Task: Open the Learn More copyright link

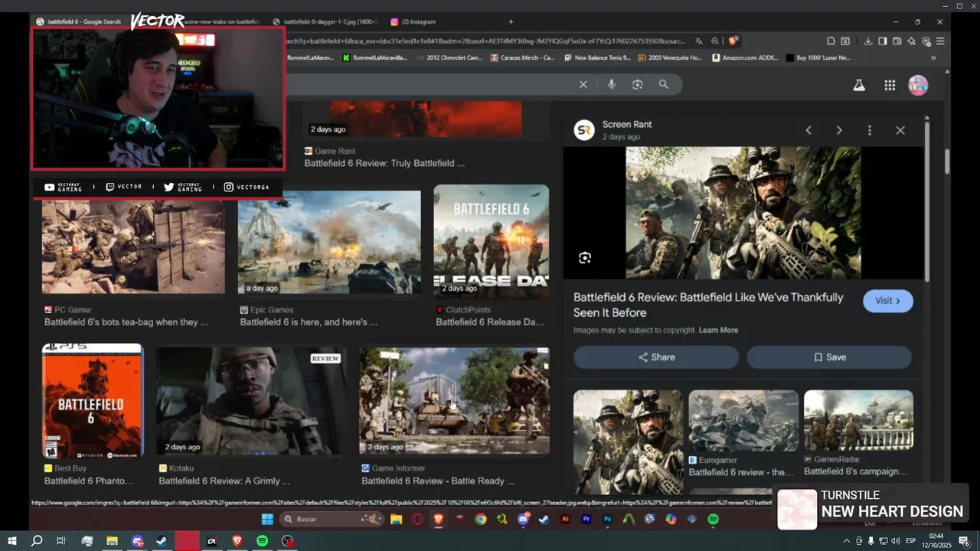Action: click(718, 331)
